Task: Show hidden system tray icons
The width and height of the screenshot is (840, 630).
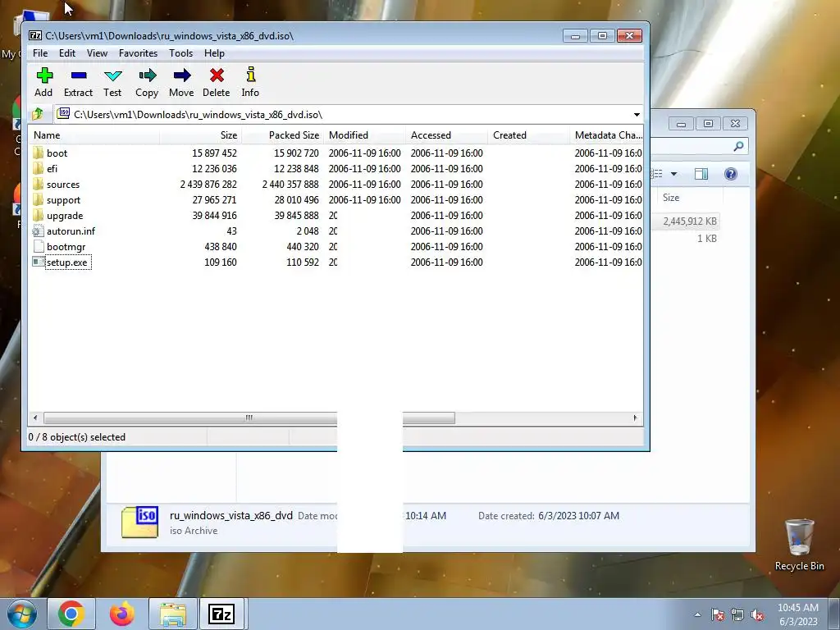Action: [697, 615]
